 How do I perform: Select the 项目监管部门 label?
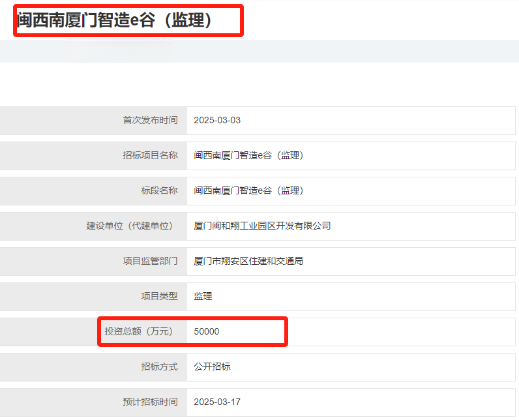(150, 261)
